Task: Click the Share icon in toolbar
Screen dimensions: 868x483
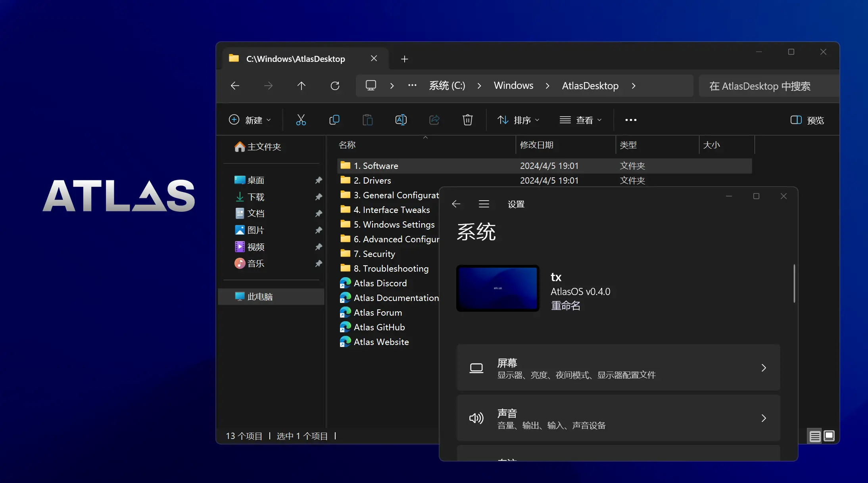Action: (434, 120)
